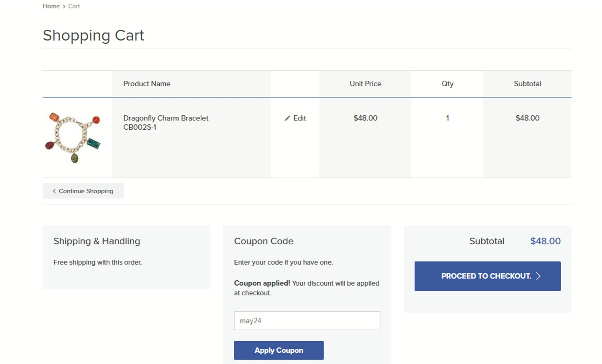Image resolution: width=602 pixels, height=364 pixels.
Task: Select the Cart breadcrumb item
Action: 74,6
